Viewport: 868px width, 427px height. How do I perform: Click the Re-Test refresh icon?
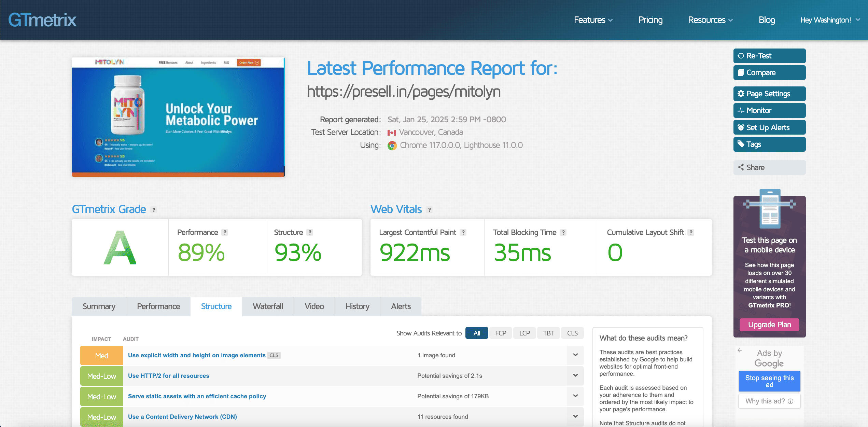741,56
